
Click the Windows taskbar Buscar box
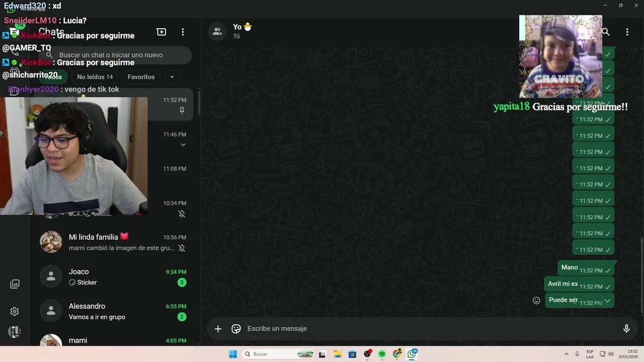click(278, 354)
